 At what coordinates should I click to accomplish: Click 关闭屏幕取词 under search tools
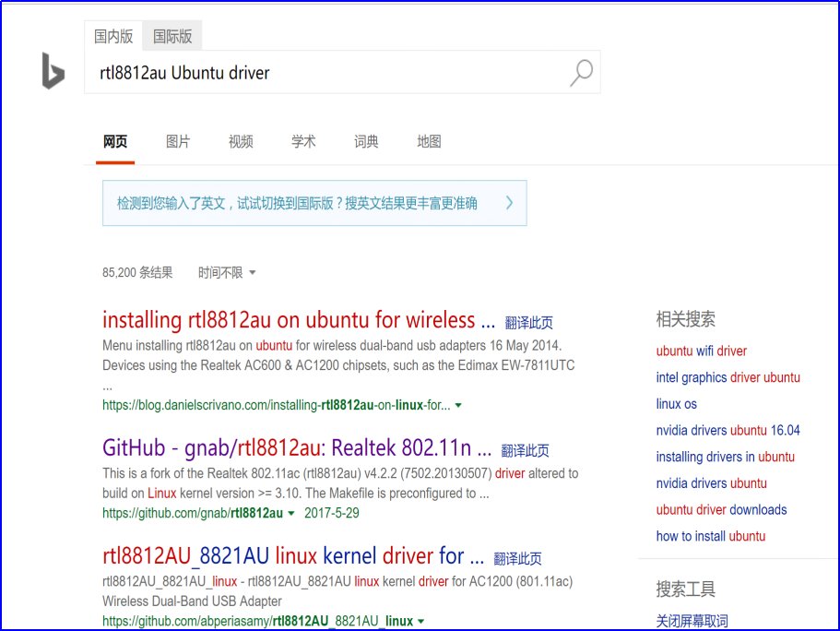691,621
